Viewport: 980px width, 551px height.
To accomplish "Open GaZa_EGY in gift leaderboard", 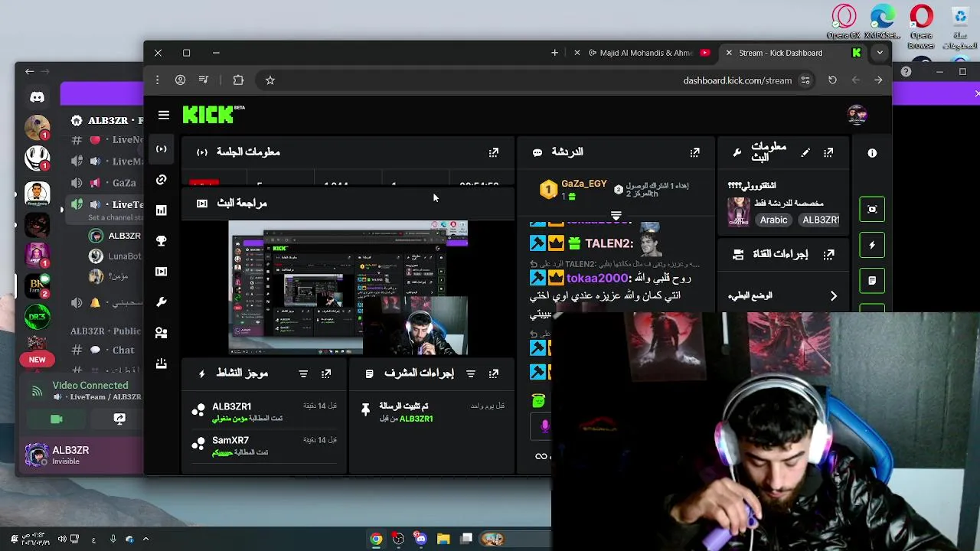I will 583,184.
